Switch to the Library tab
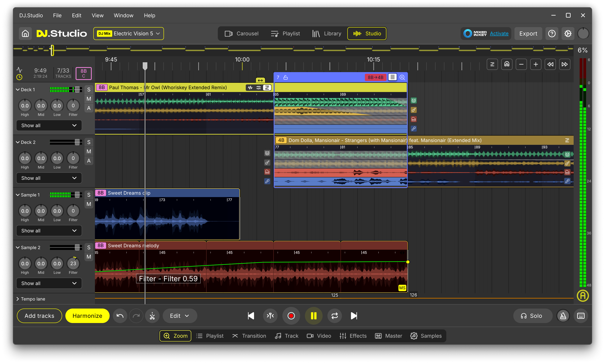This screenshot has height=364, width=605. tap(327, 33)
